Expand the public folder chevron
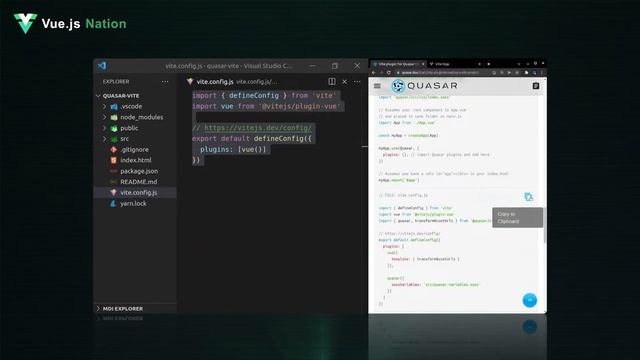This screenshot has height=360, width=640. point(104,128)
